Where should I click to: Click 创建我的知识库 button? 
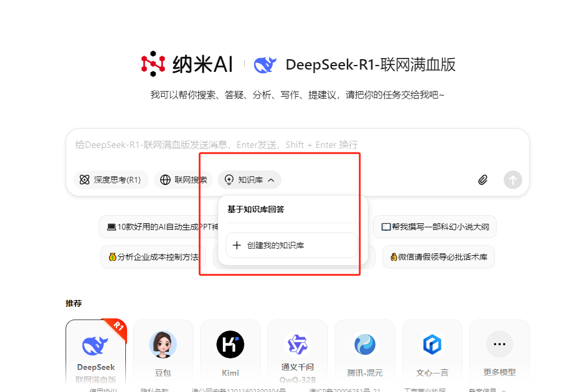click(x=291, y=245)
